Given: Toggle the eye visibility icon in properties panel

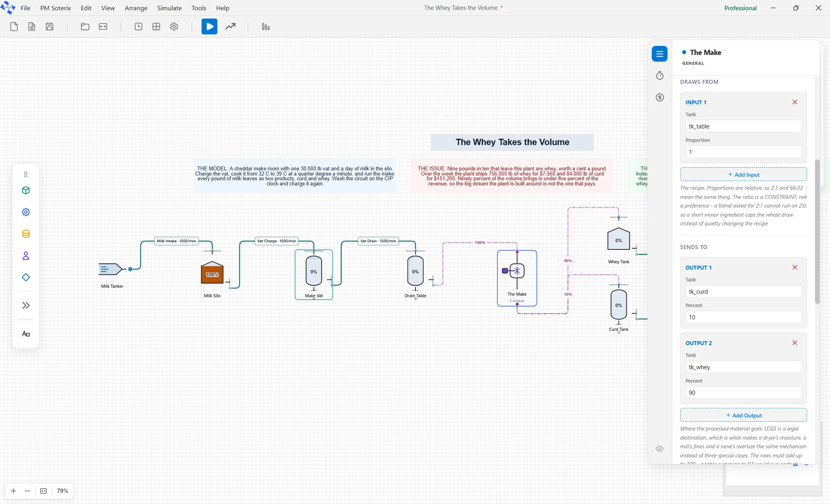Looking at the screenshot, I should (660, 448).
